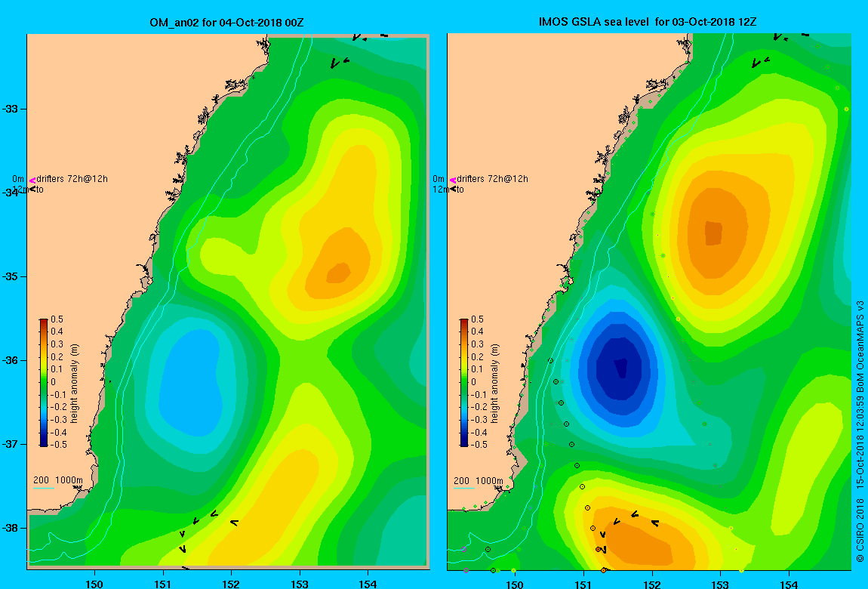Click the magenta drifter arrow in the IMOS GSLA legend
This screenshot has width=868, height=589.
point(453,180)
